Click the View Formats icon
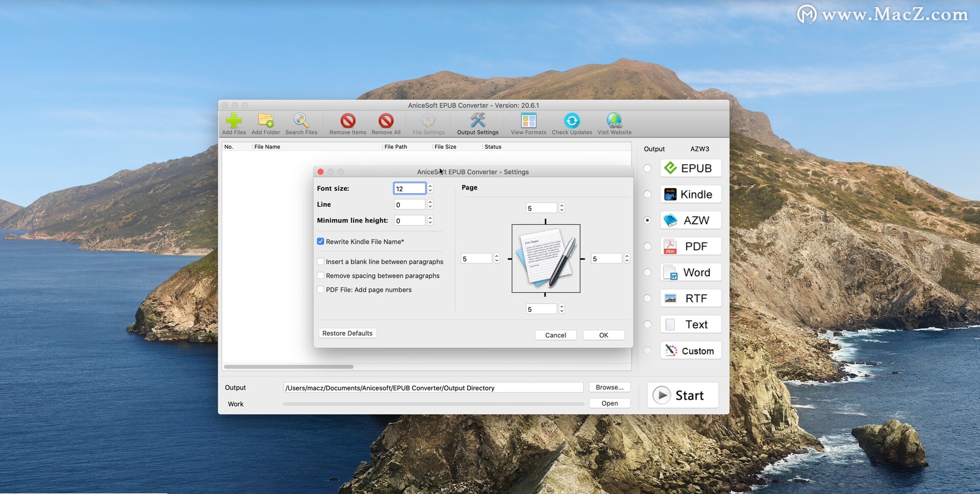The height and width of the screenshot is (494, 980). (x=528, y=124)
